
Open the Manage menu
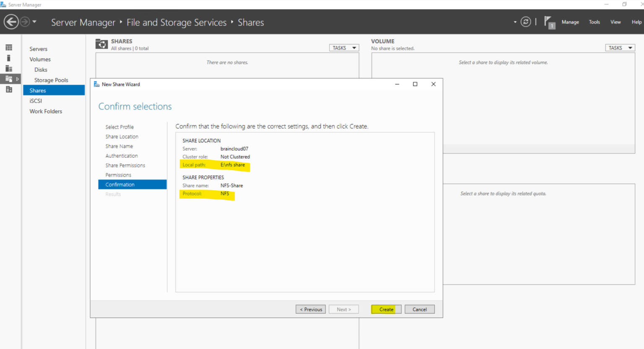(x=570, y=22)
